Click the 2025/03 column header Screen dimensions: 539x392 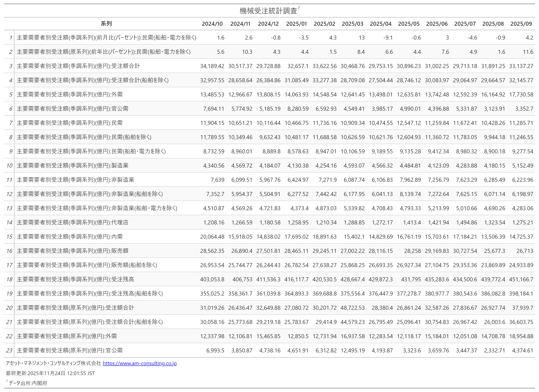352,24
